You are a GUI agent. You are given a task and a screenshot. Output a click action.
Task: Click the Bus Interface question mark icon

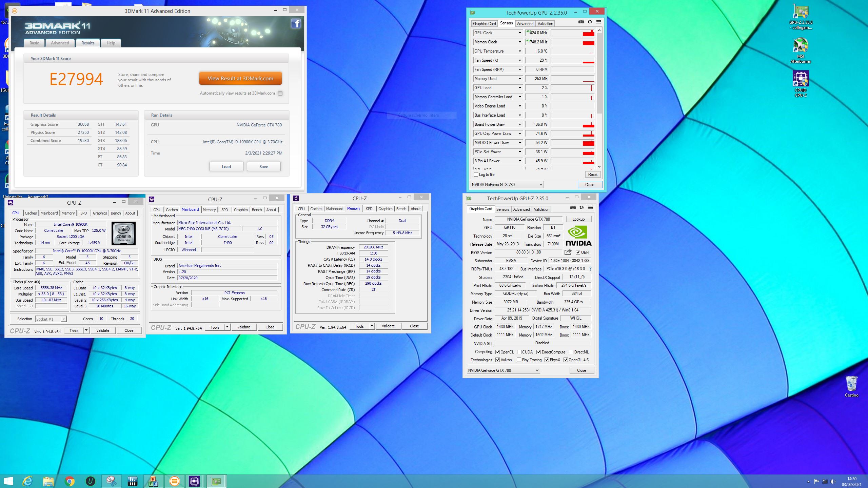[590, 269]
